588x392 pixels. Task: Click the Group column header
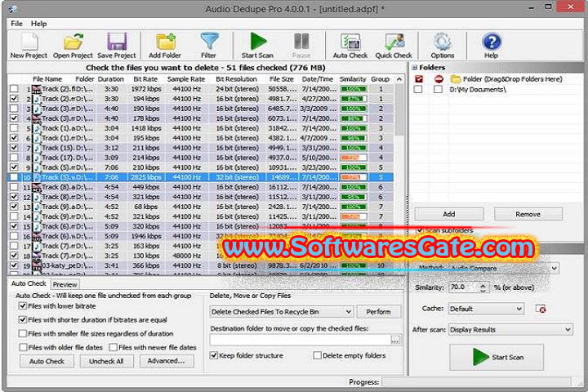pos(381,79)
